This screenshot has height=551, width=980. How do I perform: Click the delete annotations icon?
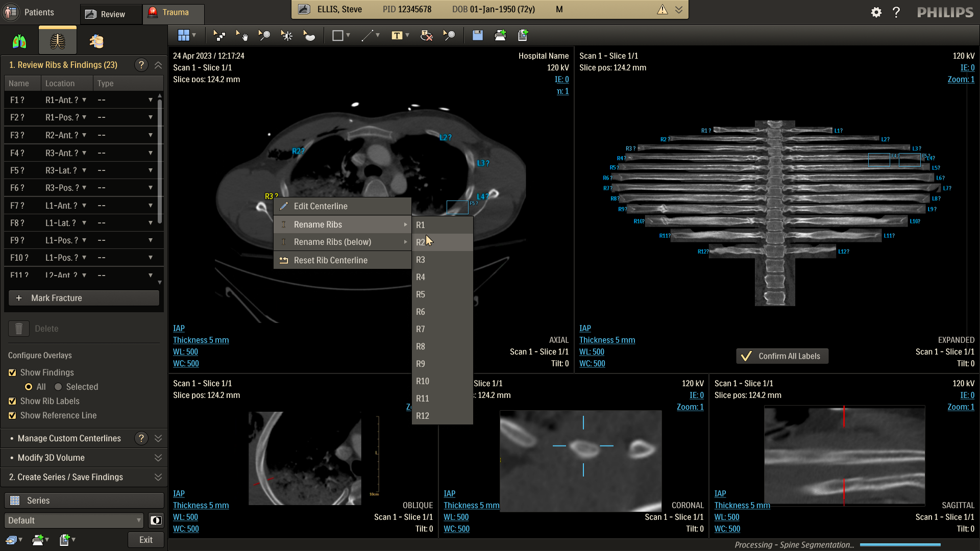pyautogui.click(x=426, y=36)
